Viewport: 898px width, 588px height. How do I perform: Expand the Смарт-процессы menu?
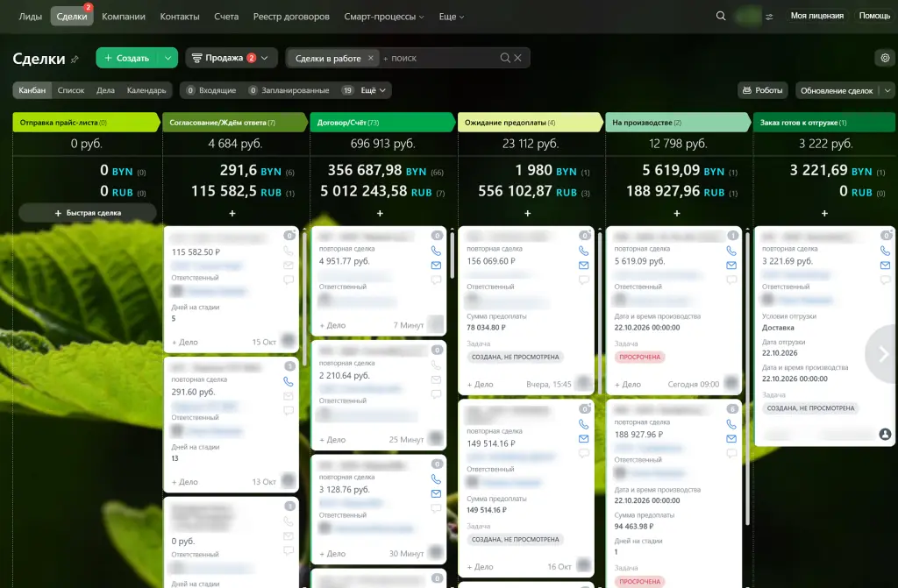click(384, 17)
